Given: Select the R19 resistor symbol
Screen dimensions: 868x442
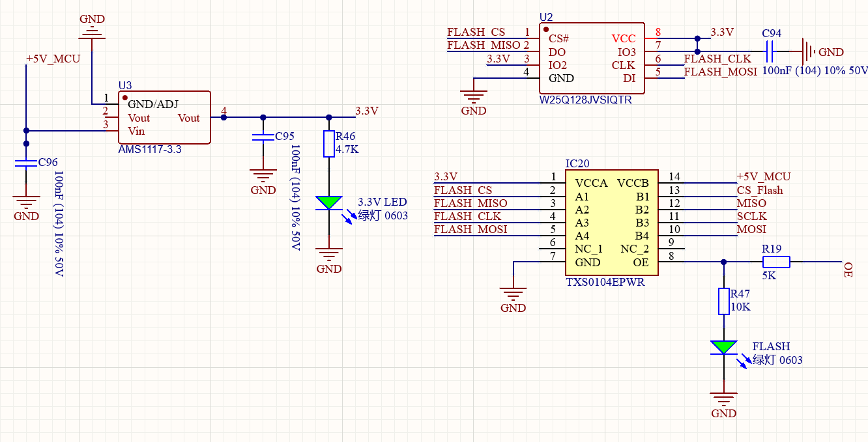Looking at the screenshot, I should (776, 262).
